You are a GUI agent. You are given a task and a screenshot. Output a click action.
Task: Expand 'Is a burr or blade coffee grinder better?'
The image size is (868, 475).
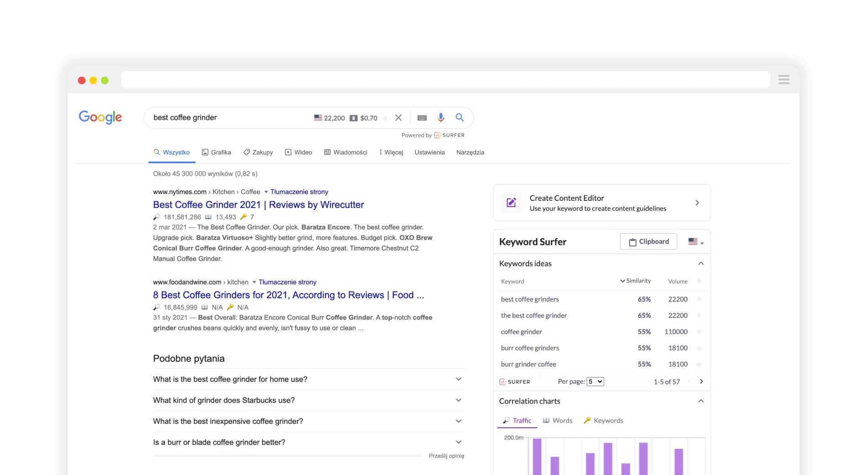[x=459, y=442]
